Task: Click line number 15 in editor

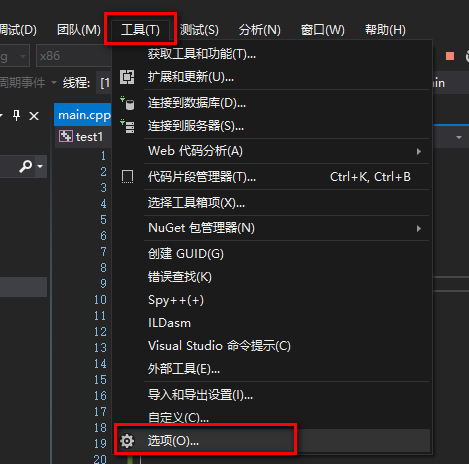Action: [100, 379]
